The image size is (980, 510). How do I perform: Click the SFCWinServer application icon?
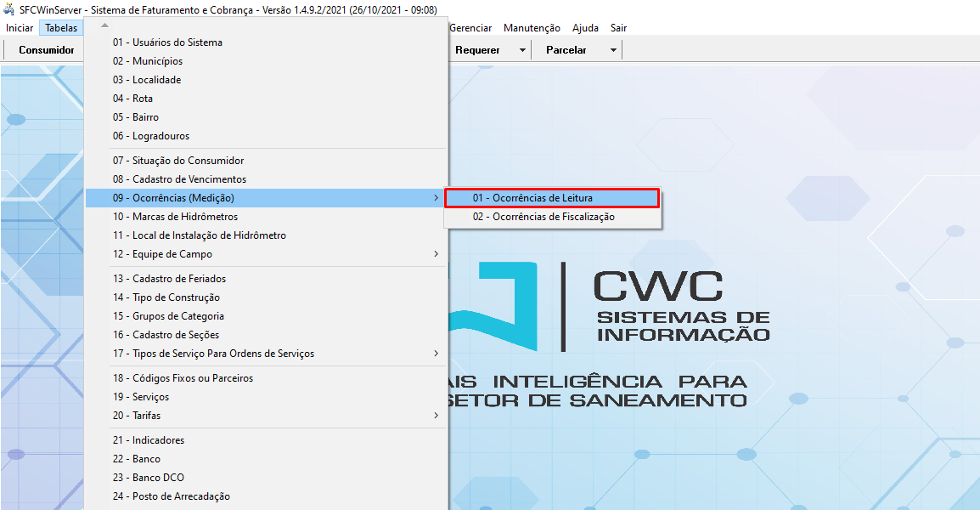[8, 9]
